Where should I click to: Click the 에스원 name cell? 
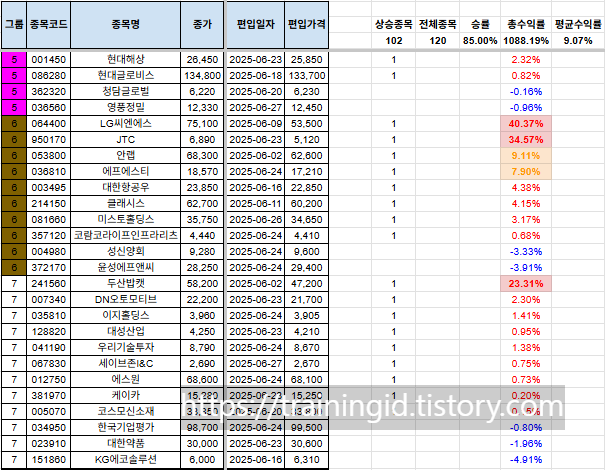[x=125, y=380]
